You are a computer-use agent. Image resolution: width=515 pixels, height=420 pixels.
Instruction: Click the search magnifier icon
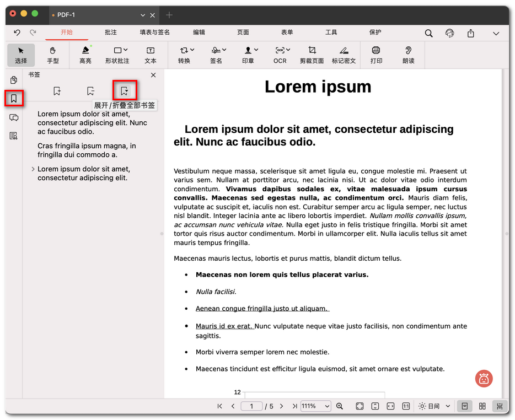point(428,33)
